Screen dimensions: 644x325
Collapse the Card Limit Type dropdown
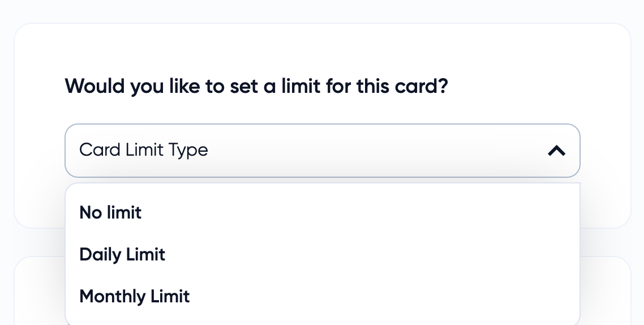[x=557, y=151]
